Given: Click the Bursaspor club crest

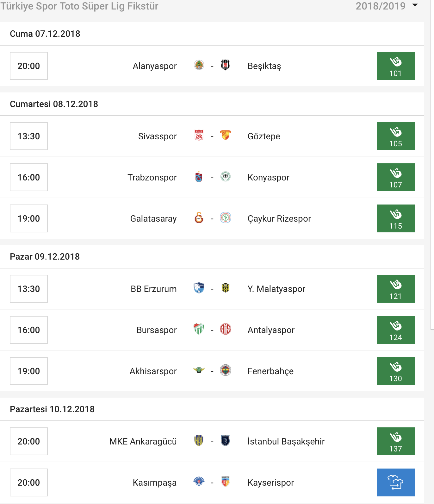Looking at the screenshot, I should click(x=199, y=329).
